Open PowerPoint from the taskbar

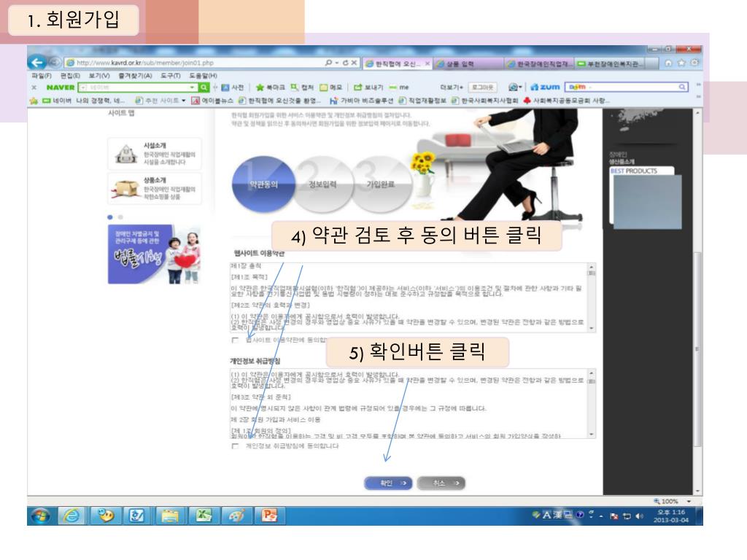pyautogui.click(x=269, y=516)
